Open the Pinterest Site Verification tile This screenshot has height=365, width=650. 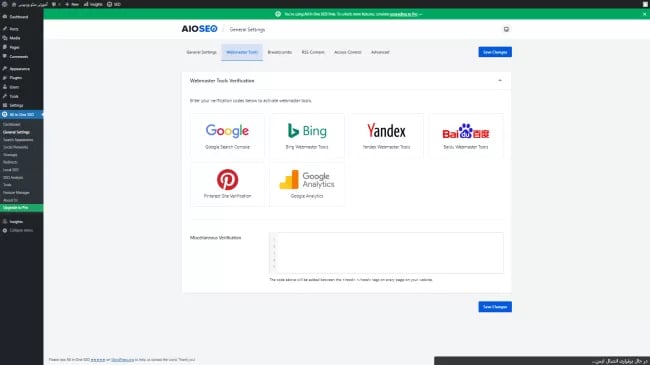click(227, 185)
